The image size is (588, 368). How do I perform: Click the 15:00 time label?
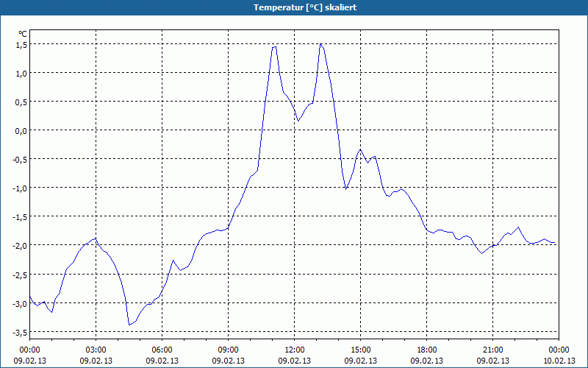pyautogui.click(x=361, y=350)
